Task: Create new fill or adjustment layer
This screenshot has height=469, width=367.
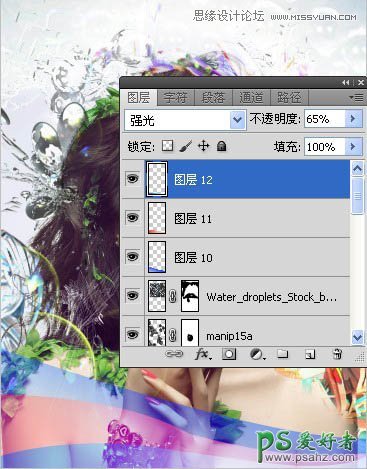Action: click(x=257, y=354)
